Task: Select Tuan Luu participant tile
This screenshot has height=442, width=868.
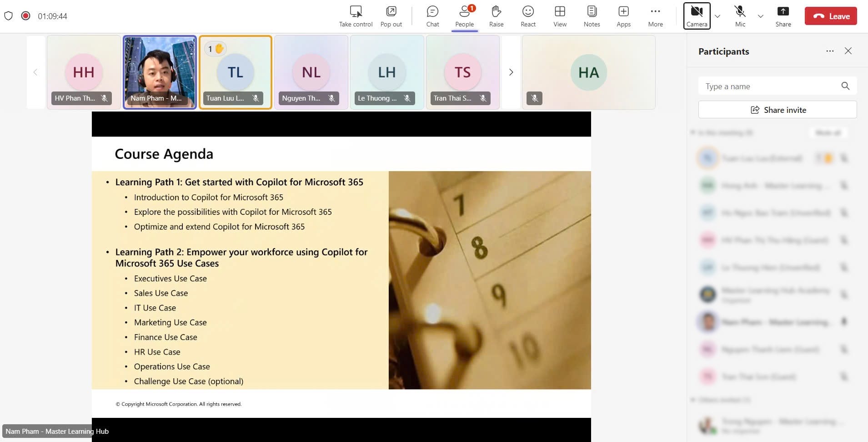Action: 236,72
